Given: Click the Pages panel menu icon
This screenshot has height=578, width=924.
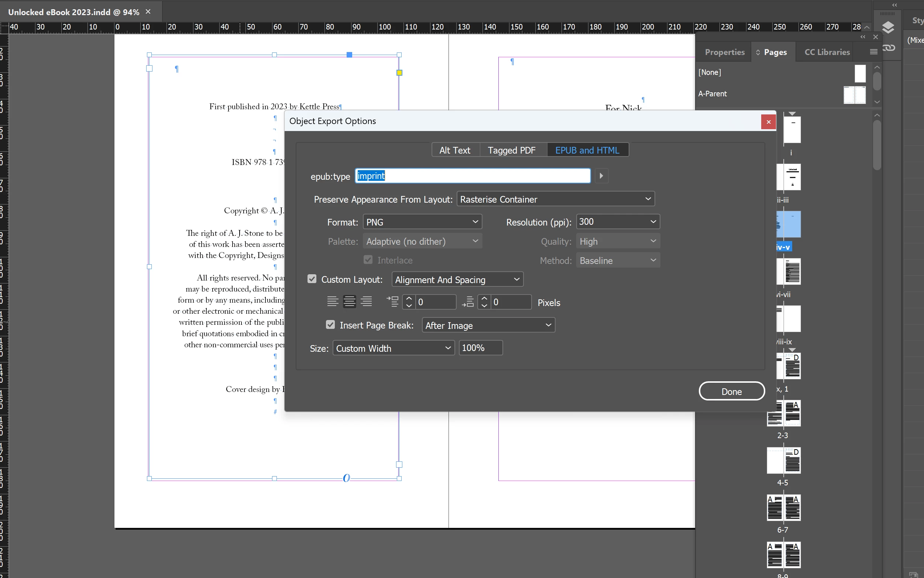Looking at the screenshot, I should pyautogui.click(x=873, y=52).
